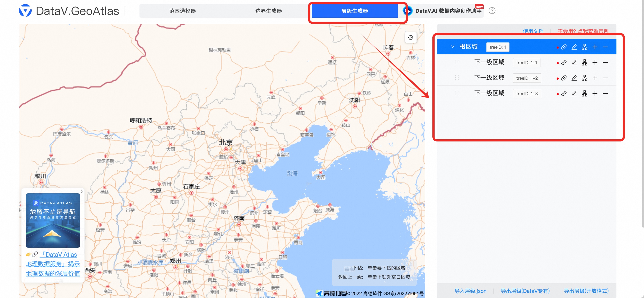Click 不会用?点我查看示例 example link

point(583,31)
